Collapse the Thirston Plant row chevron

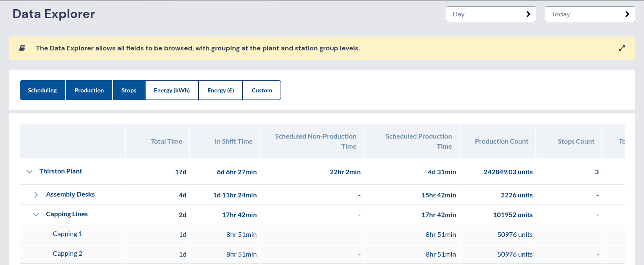(x=29, y=172)
